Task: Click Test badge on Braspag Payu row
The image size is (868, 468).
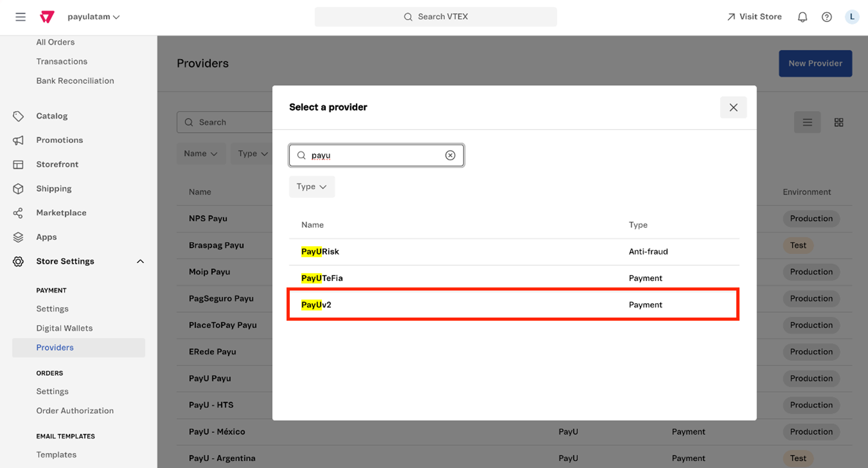Action: point(798,245)
